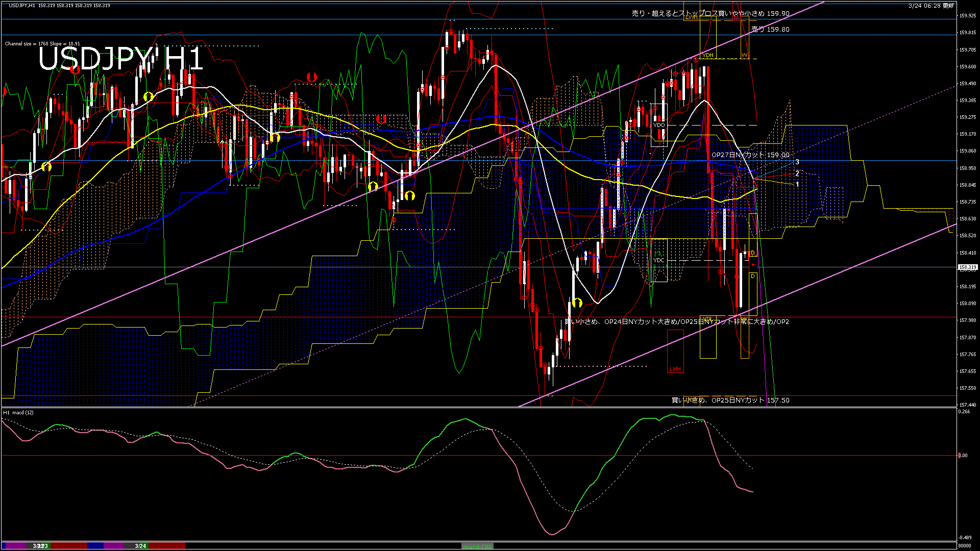
Task: Select the red LMH box label
Action: pyautogui.click(x=675, y=369)
